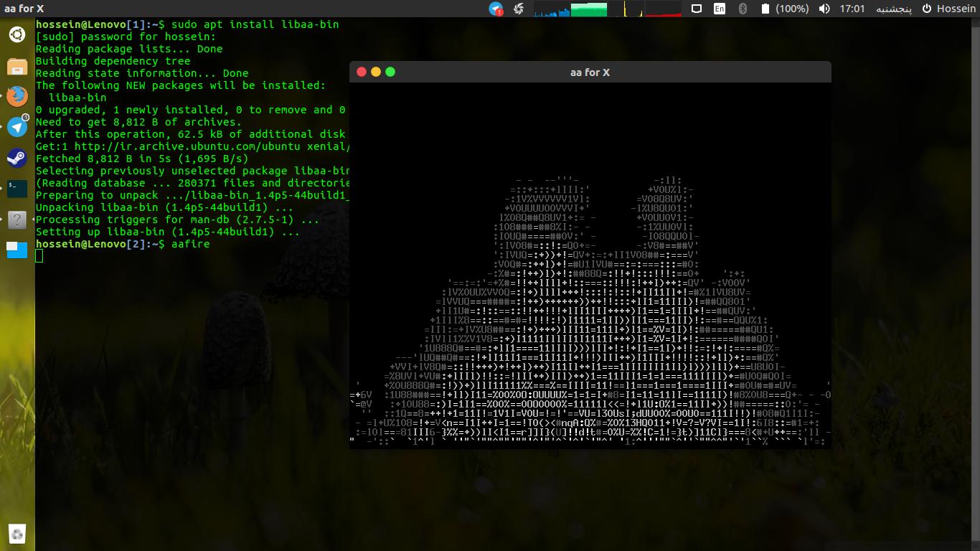Click the ASCII fire area in aa for X
Image resolution: width=980 pixels, height=551 pixels.
pos(590,265)
